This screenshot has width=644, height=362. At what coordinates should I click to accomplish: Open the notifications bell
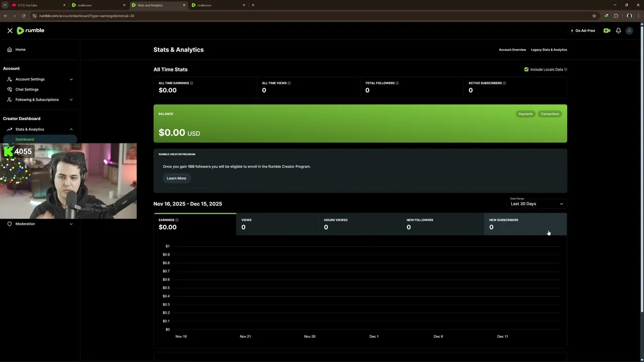tap(618, 31)
